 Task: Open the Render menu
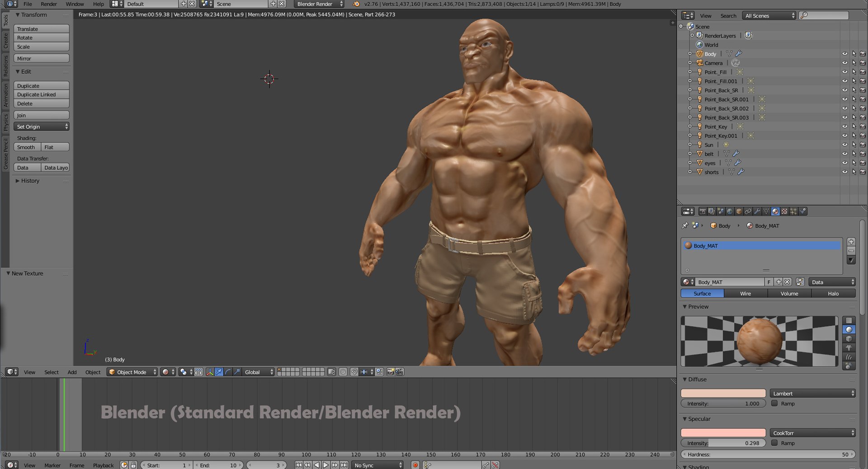[x=49, y=4]
